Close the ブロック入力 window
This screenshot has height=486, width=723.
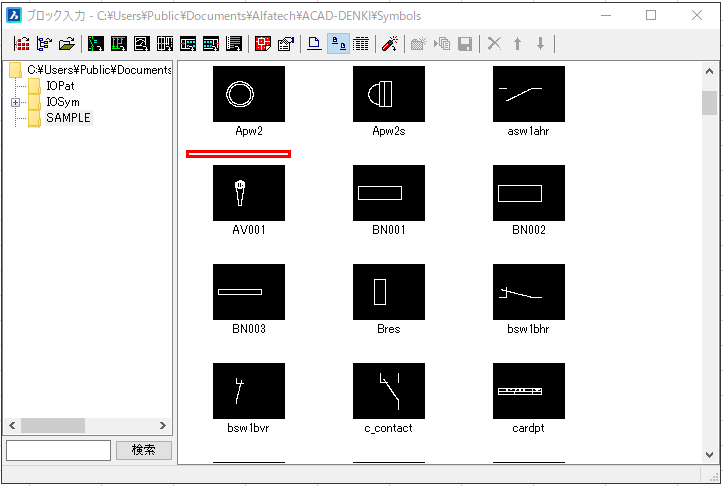coord(697,15)
